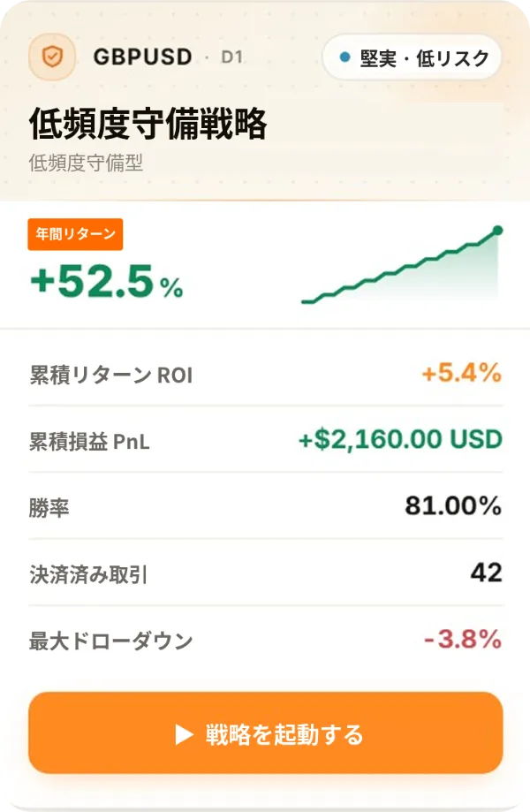The image size is (530, 812).
Task: Click the +$2,160.00 USD profit value
Action: pos(401,440)
